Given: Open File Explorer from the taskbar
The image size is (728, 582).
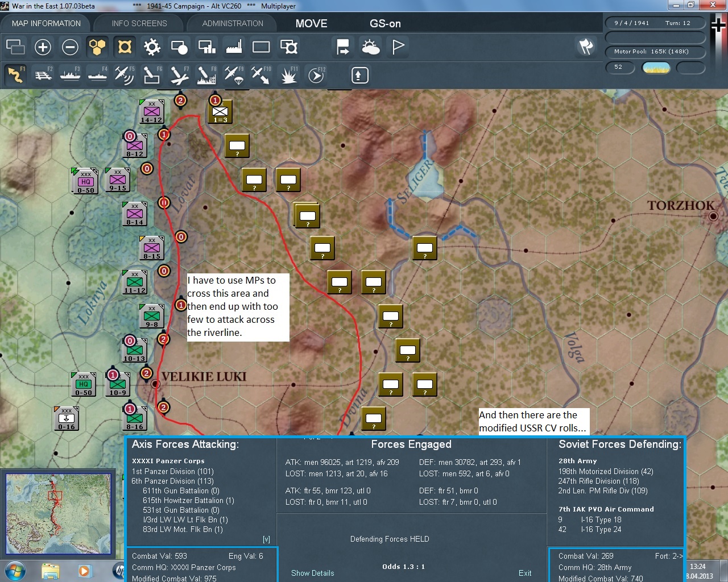Looking at the screenshot, I should (x=50, y=571).
